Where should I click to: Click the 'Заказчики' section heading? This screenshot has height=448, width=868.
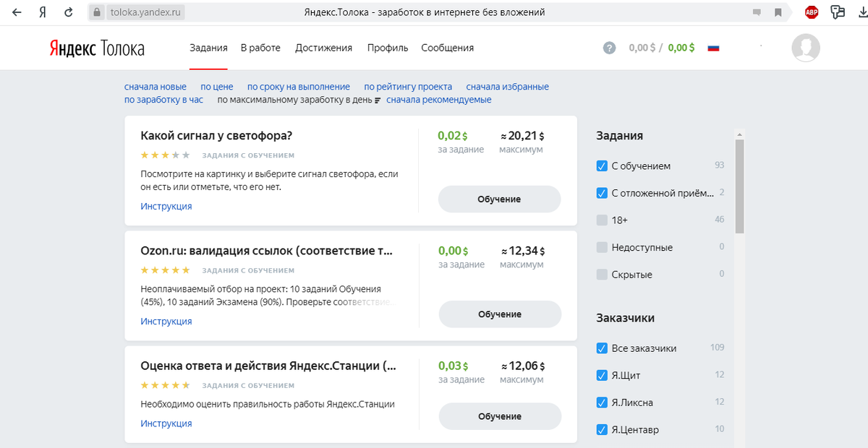[x=626, y=318]
